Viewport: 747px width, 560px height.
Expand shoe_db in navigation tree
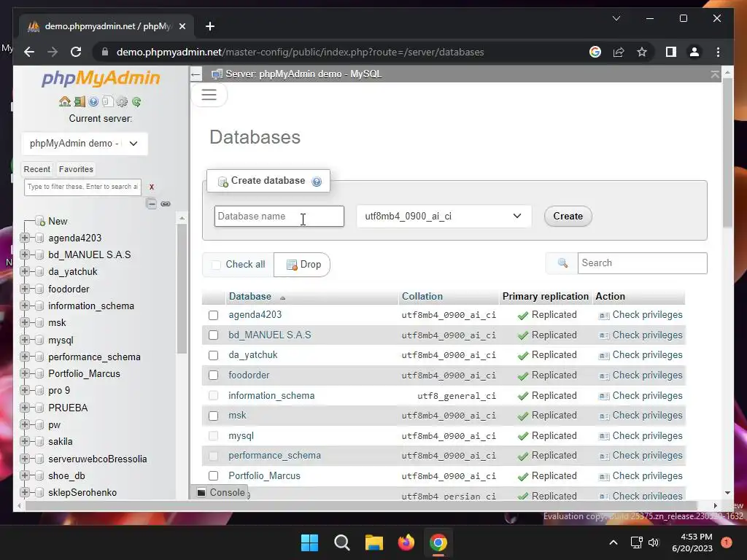click(25, 475)
